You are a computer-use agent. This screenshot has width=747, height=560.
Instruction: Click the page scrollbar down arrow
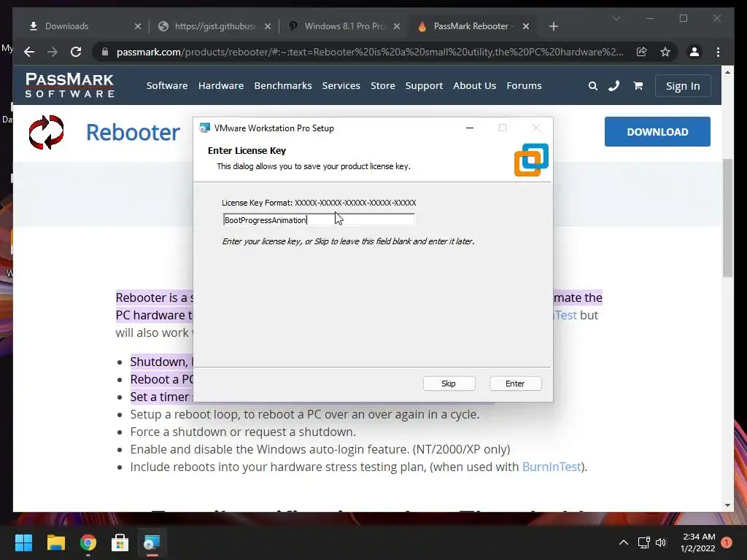tap(727, 505)
